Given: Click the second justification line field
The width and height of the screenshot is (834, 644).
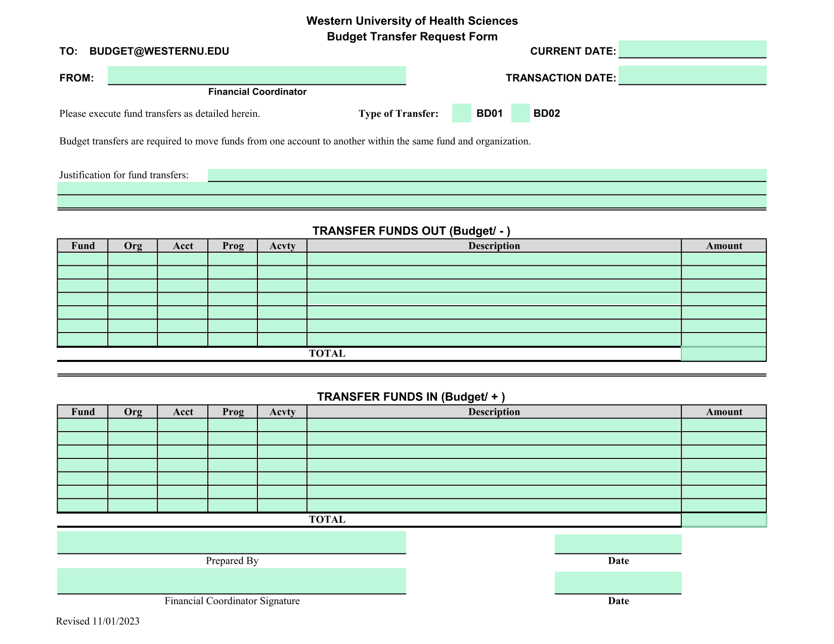Looking at the screenshot, I should point(412,188).
